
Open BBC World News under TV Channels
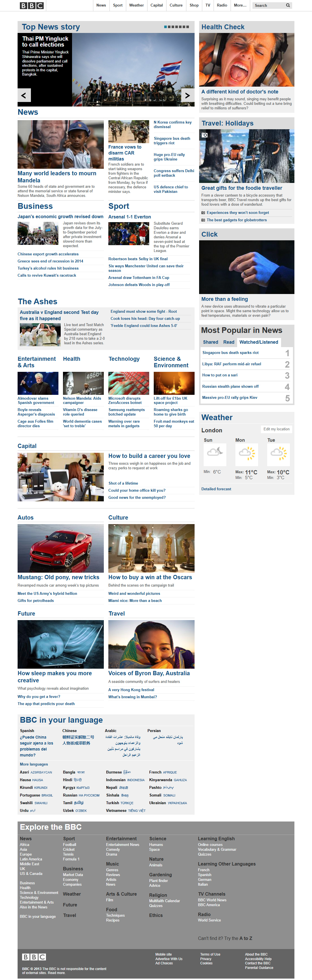coord(212,900)
